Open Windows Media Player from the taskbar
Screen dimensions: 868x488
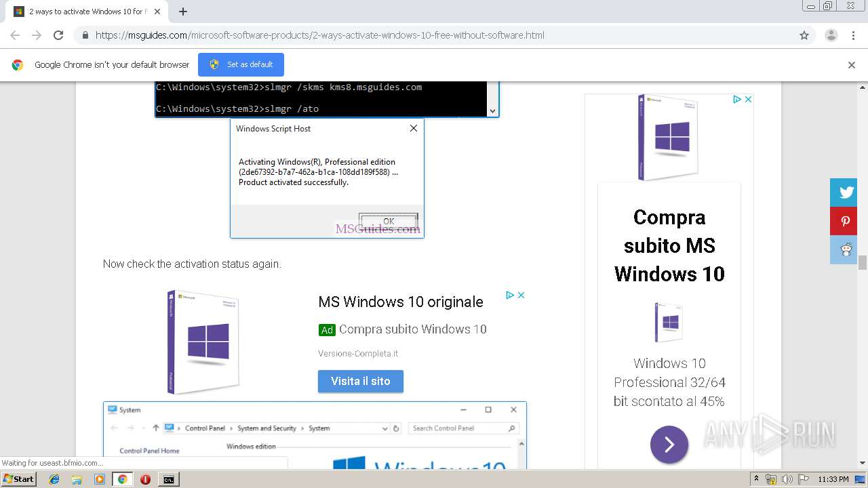[100, 479]
